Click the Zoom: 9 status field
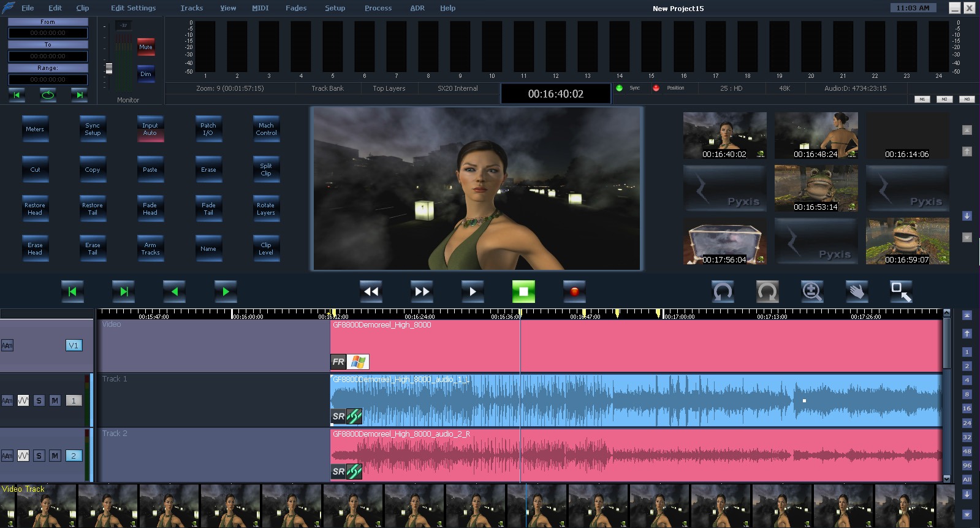This screenshot has width=980, height=528. click(230, 88)
